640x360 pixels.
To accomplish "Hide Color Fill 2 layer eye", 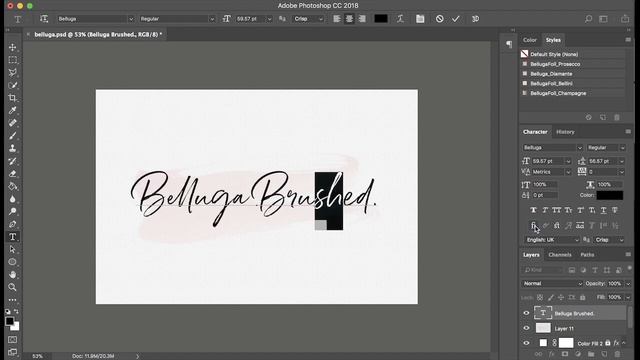I will click(x=526, y=343).
